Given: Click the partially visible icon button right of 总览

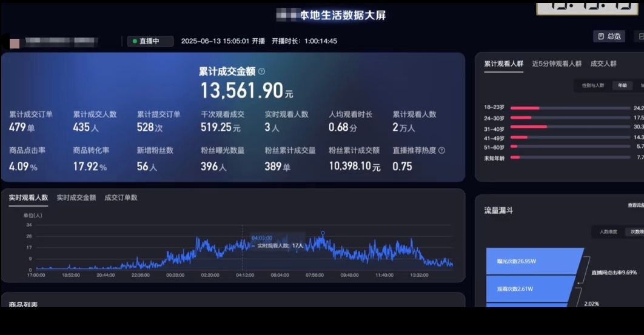Looking at the screenshot, I should [639, 36].
